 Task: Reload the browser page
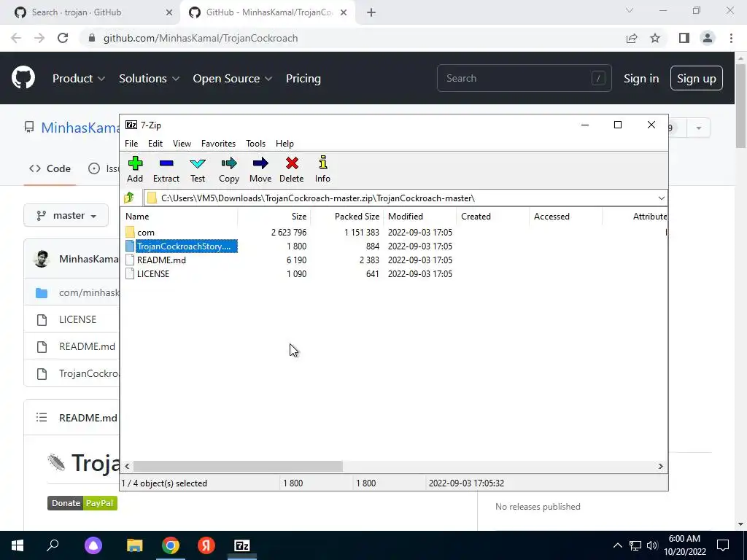click(x=63, y=38)
